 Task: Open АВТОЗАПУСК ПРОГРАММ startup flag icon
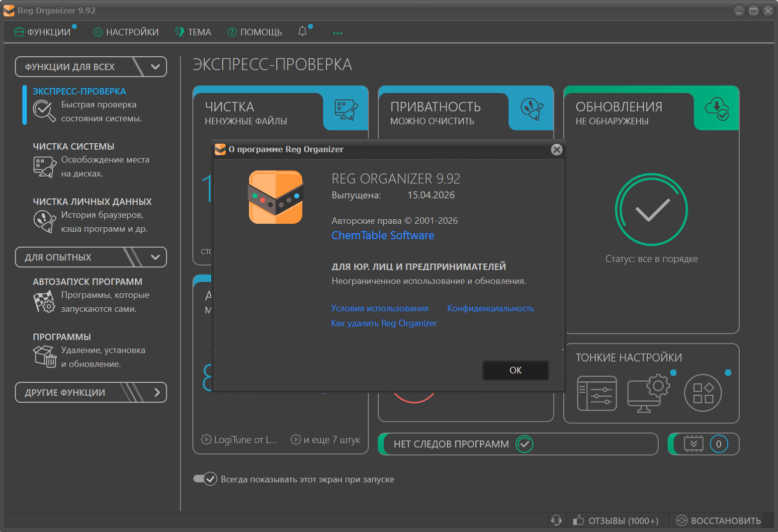click(44, 302)
